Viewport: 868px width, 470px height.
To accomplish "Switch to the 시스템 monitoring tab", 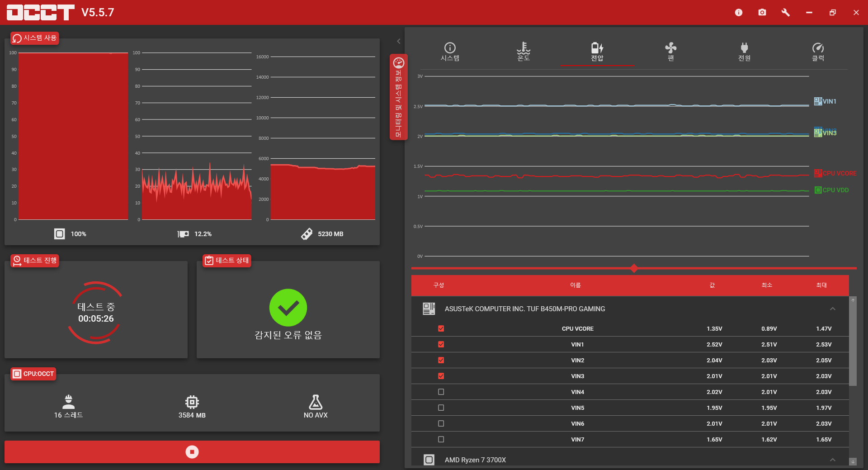I will pyautogui.click(x=450, y=52).
